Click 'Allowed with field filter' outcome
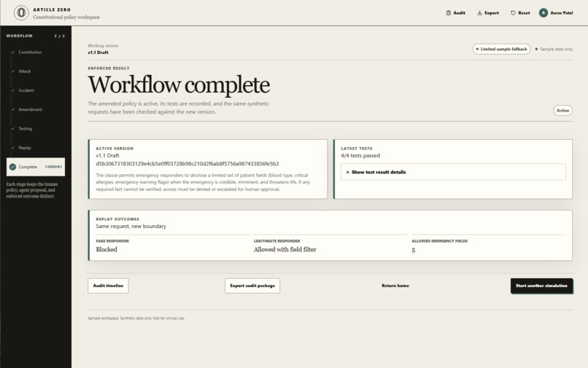Screen dimensions: 588x368 click(285, 249)
